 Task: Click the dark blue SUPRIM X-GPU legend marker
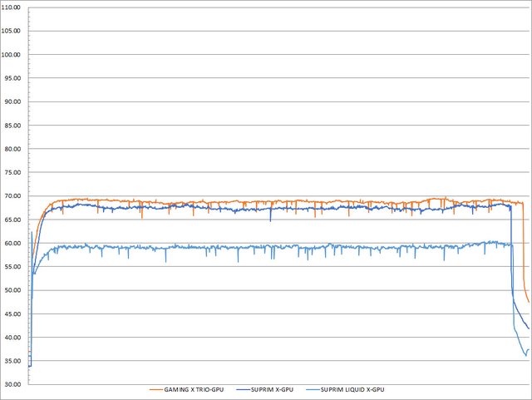click(x=244, y=389)
